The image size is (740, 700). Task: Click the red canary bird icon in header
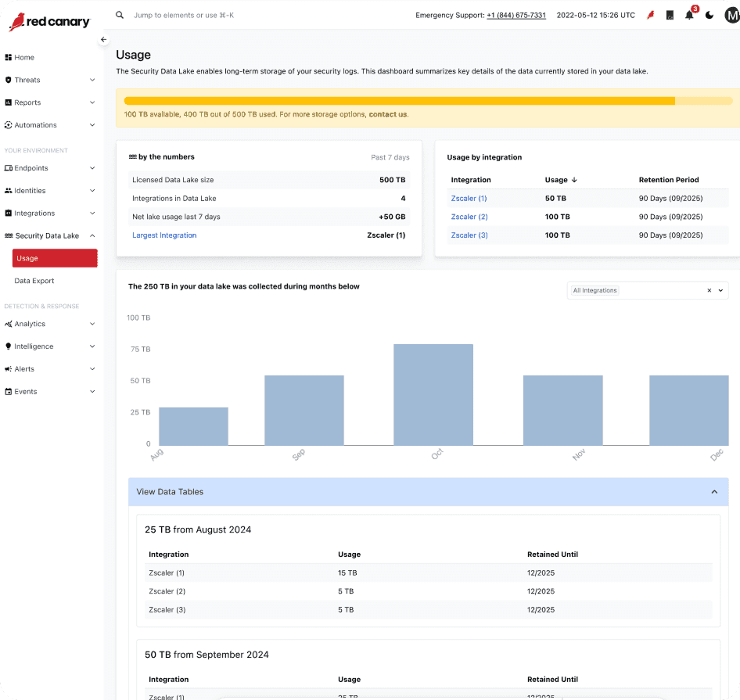[x=651, y=15]
